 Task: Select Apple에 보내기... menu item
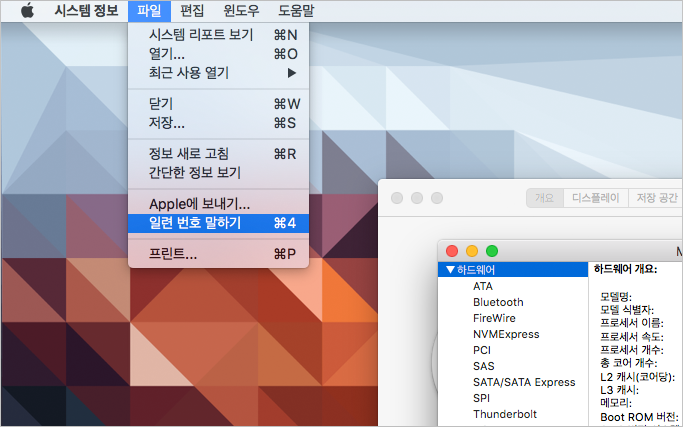(218, 204)
